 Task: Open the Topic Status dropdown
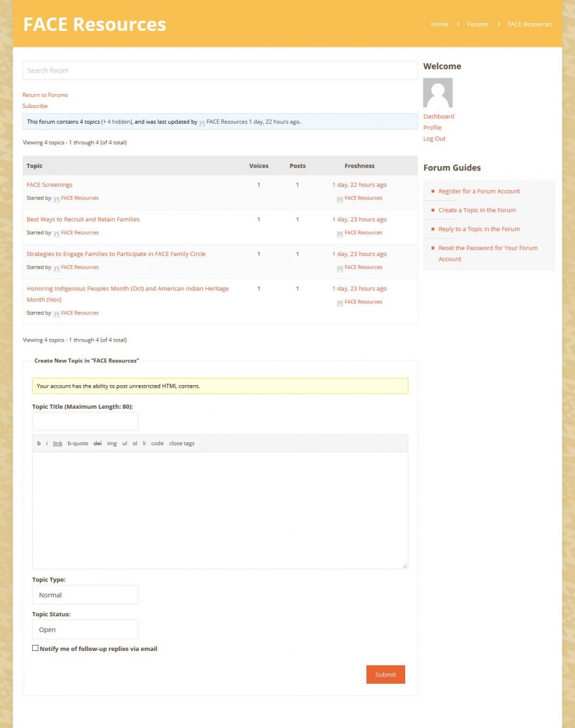[85, 630]
